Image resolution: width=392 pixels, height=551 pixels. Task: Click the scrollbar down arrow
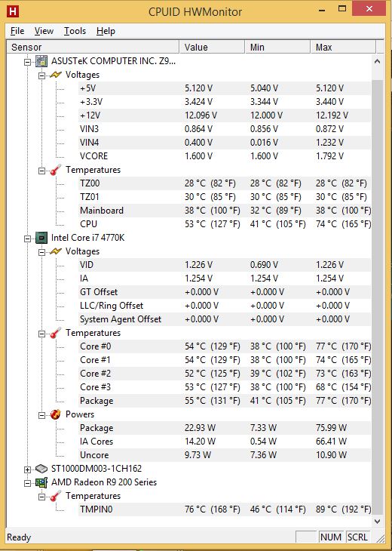pos(377,522)
